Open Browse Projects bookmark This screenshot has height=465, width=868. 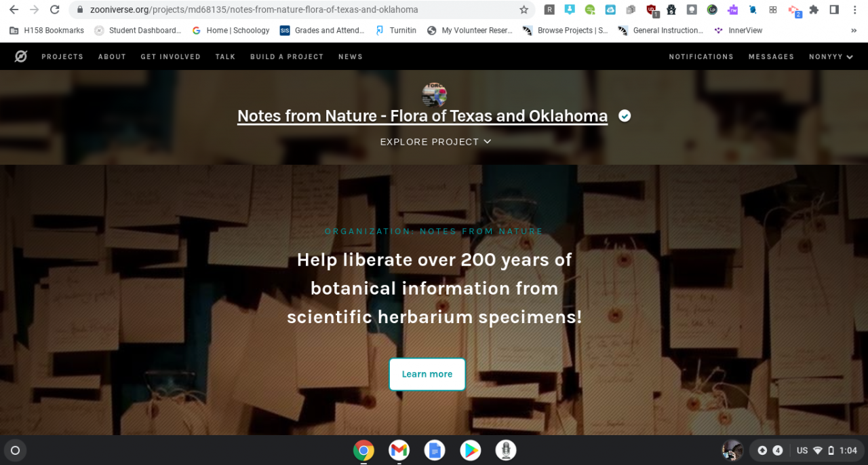click(x=566, y=31)
